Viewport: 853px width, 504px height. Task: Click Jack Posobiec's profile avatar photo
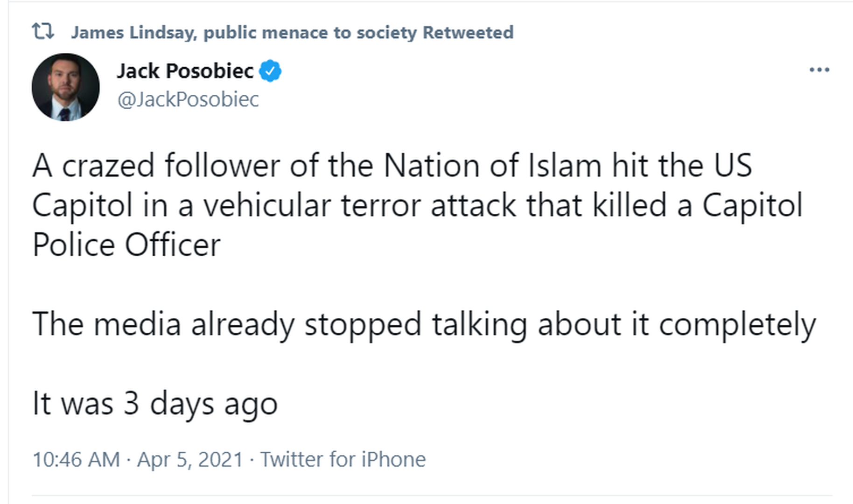[66, 87]
